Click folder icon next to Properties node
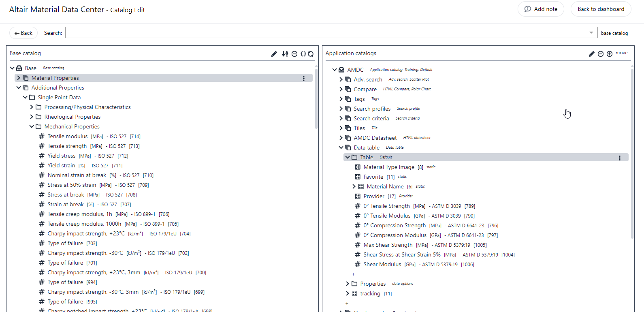The height and width of the screenshot is (312, 644). 354,284
